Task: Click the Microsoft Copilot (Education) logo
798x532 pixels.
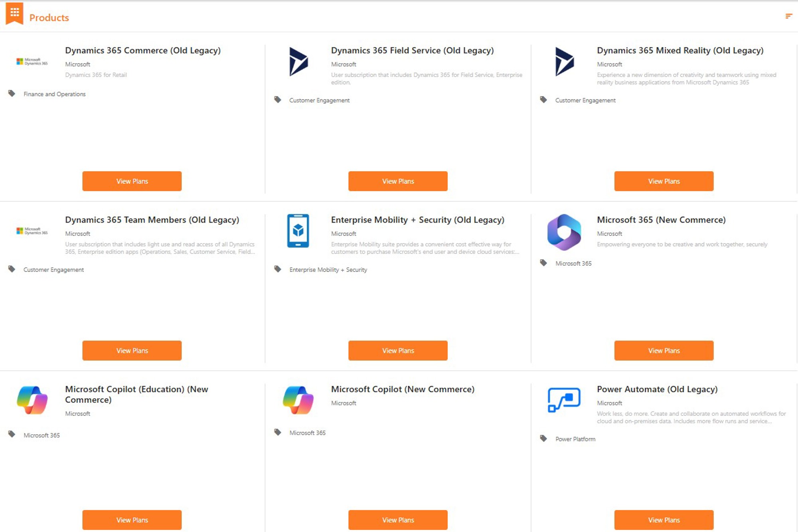Action: point(32,400)
